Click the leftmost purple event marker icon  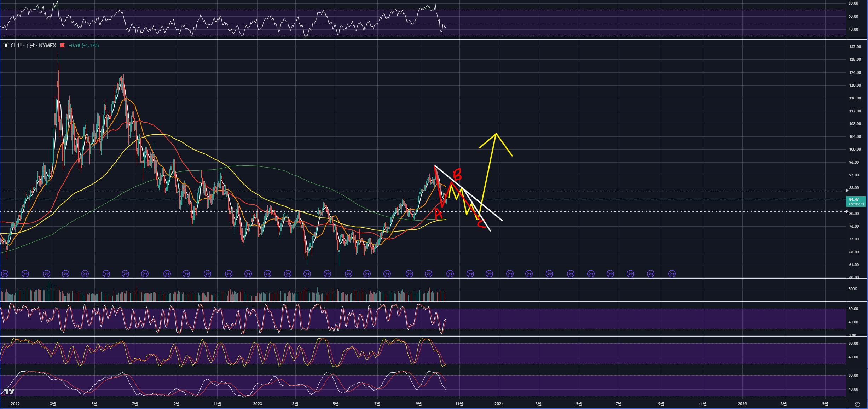click(5, 274)
